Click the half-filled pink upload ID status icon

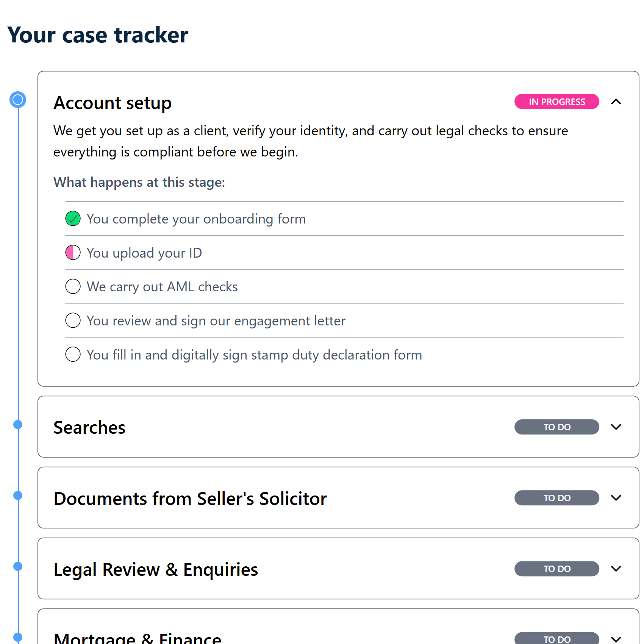click(73, 253)
